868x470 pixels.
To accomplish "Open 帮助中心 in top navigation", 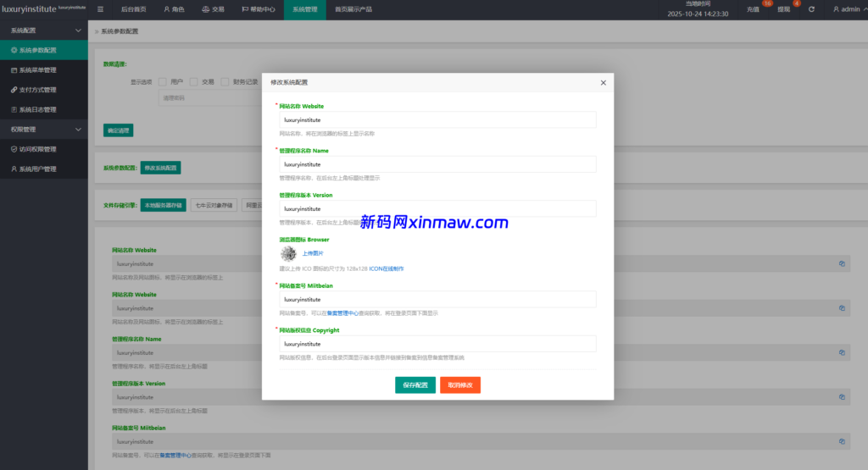I will (x=259, y=9).
